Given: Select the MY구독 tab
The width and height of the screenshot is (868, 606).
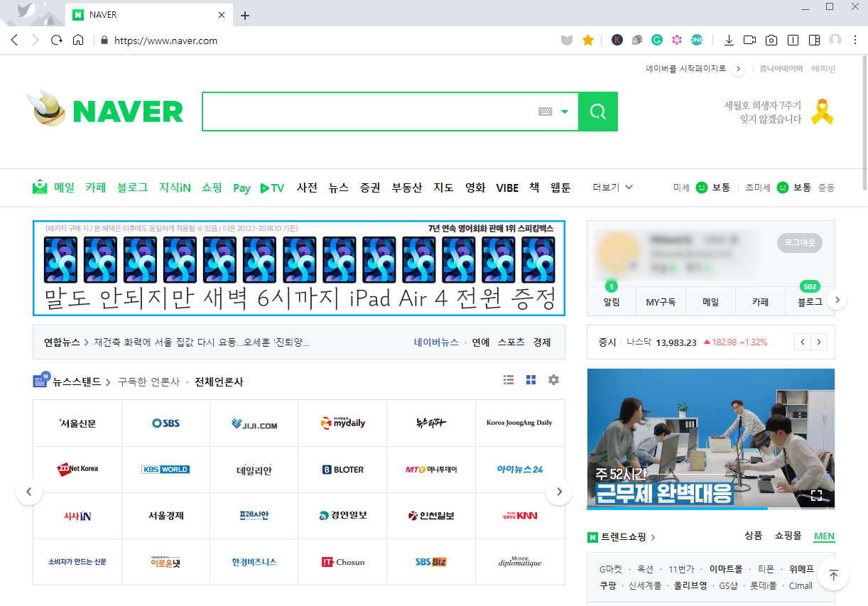Looking at the screenshot, I should pos(661,302).
